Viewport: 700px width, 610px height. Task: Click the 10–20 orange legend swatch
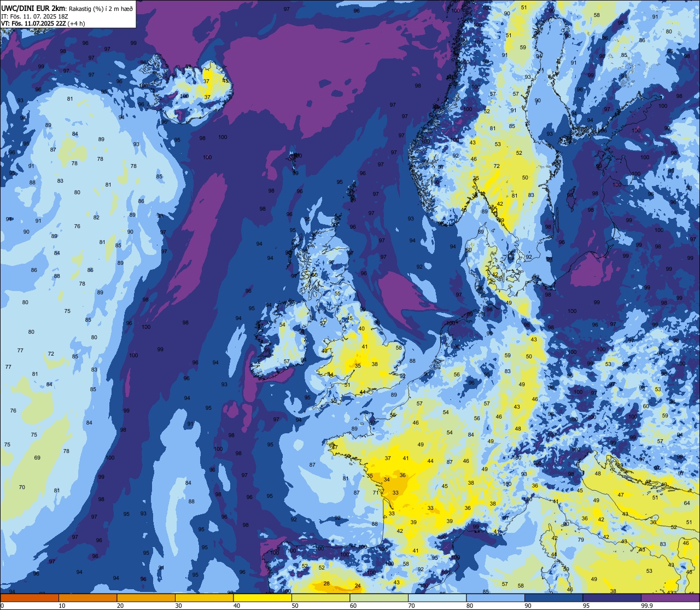[x=87, y=597]
